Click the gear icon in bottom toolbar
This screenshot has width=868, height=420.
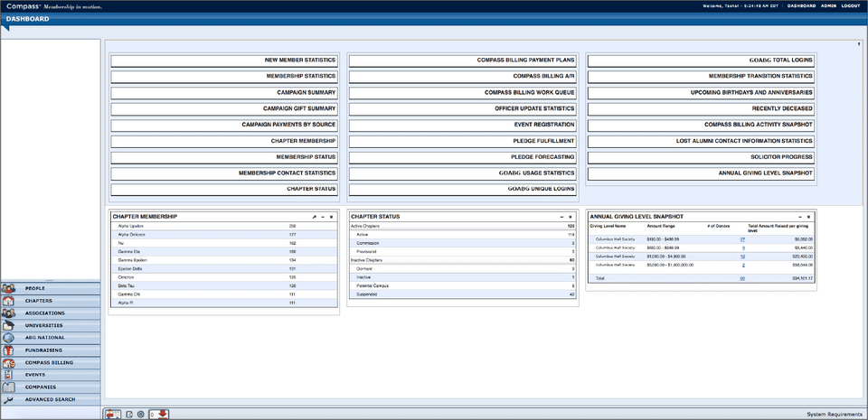coord(141,414)
